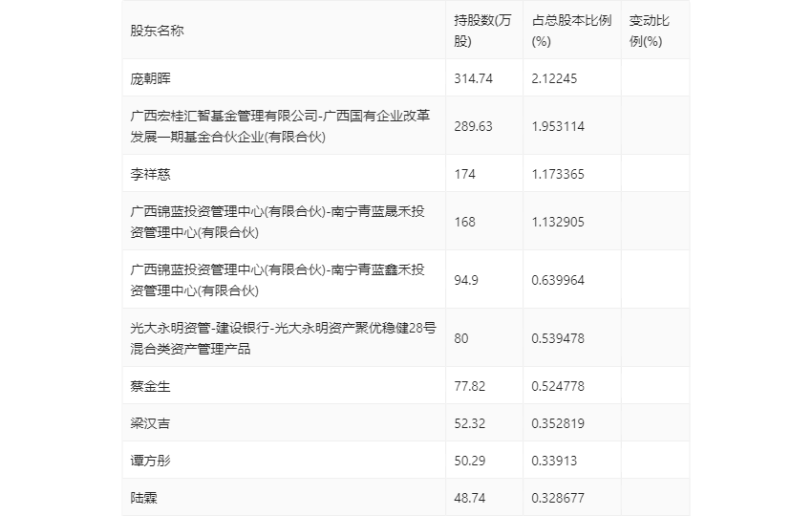Viewport: 812px width, 516px height.
Task: Select shareholder name 庞朝晖
Action: click(x=150, y=78)
